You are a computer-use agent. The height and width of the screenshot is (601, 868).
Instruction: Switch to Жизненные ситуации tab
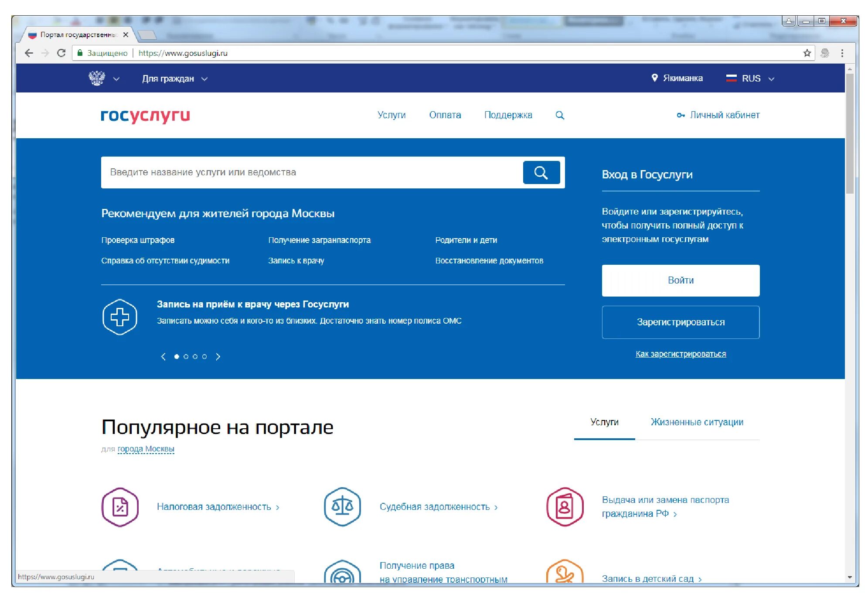[x=697, y=422]
